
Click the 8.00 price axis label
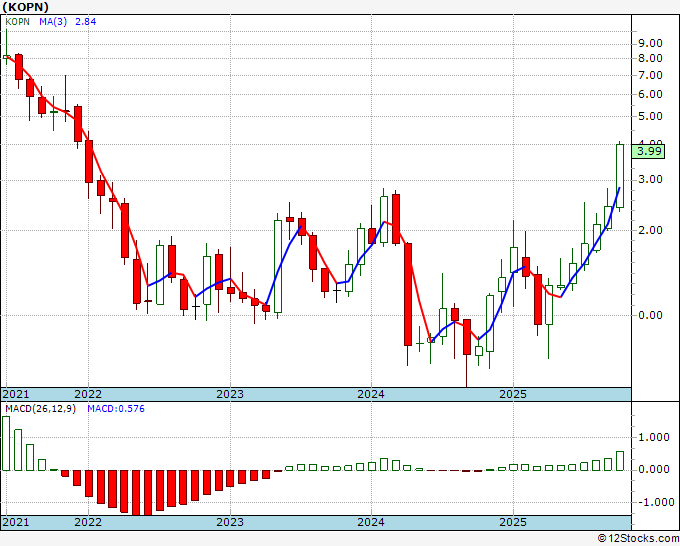tap(650, 58)
